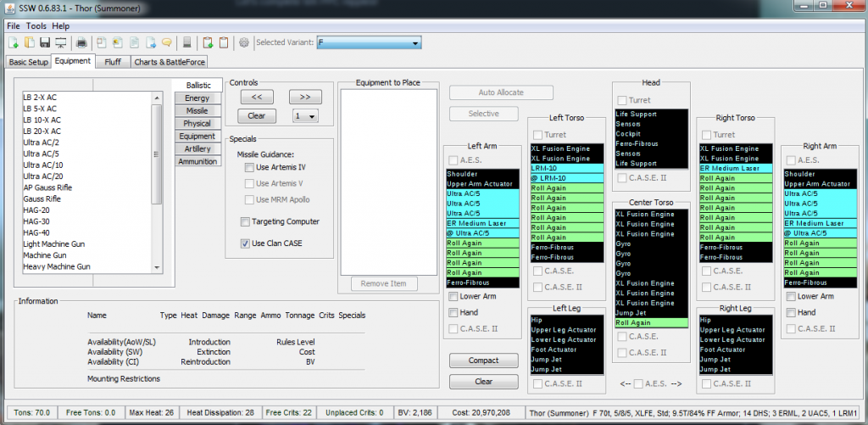This screenshot has height=425, width=868.
Task: Enable the Targeting Computer checkbox
Action: click(246, 221)
